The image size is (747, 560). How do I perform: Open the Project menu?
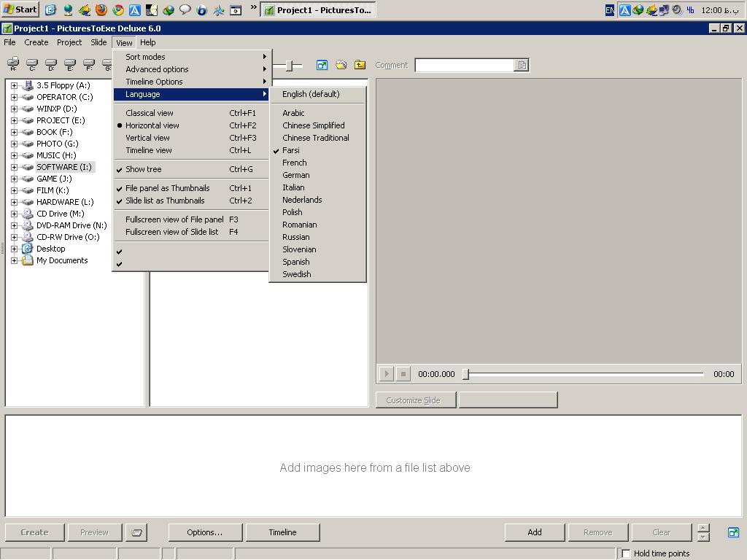[x=69, y=42]
